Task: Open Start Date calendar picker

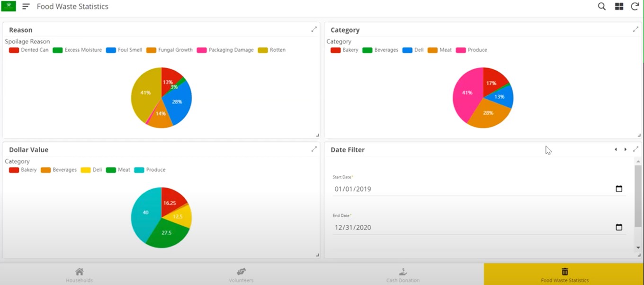Action: (x=618, y=189)
